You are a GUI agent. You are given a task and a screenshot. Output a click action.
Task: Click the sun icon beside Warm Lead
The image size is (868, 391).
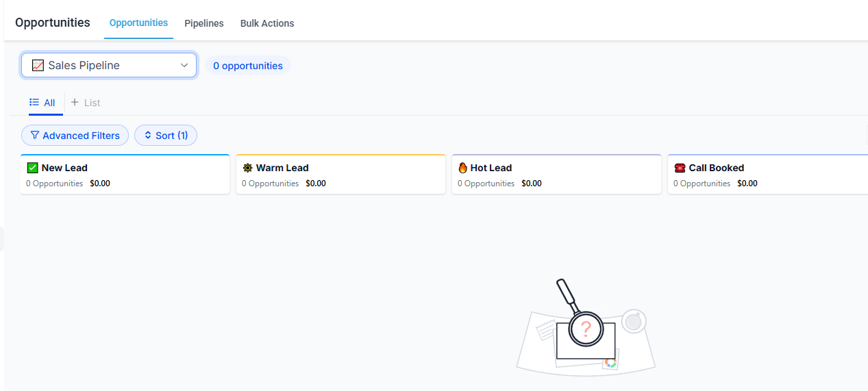pos(247,168)
